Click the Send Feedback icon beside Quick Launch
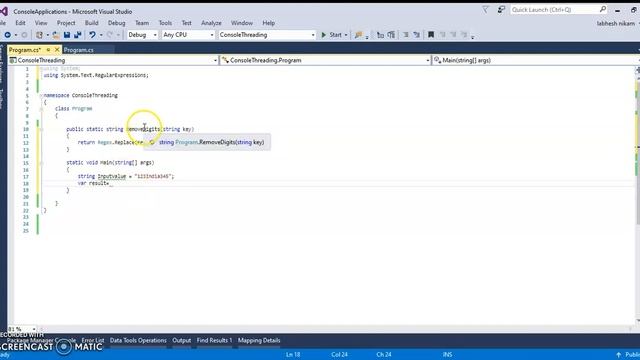Viewport: 640px width, 360px height. (x=501, y=9)
